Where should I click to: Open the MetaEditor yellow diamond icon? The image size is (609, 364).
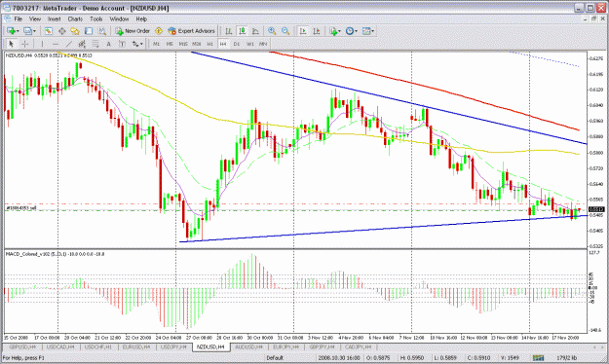[159, 31]
